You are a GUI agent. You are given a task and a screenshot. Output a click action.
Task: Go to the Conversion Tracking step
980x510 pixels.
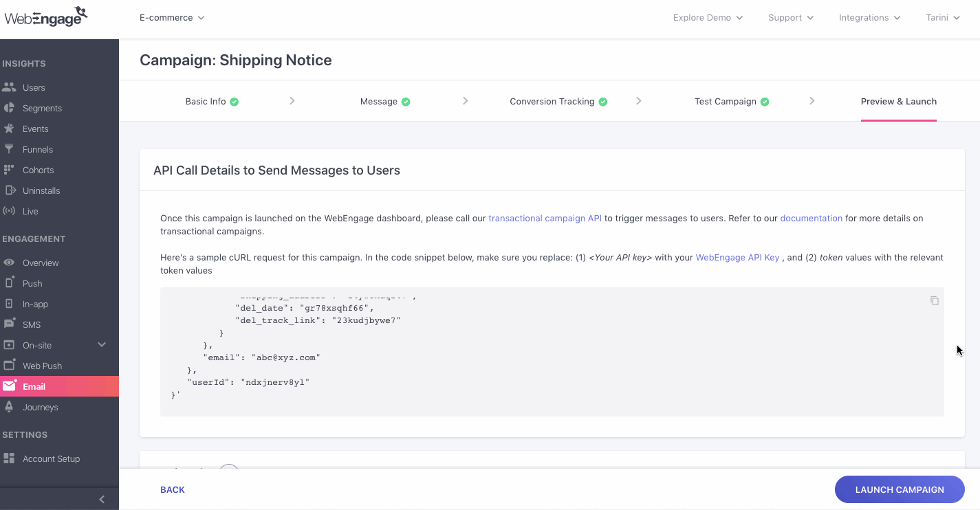[x=558, y=101]
